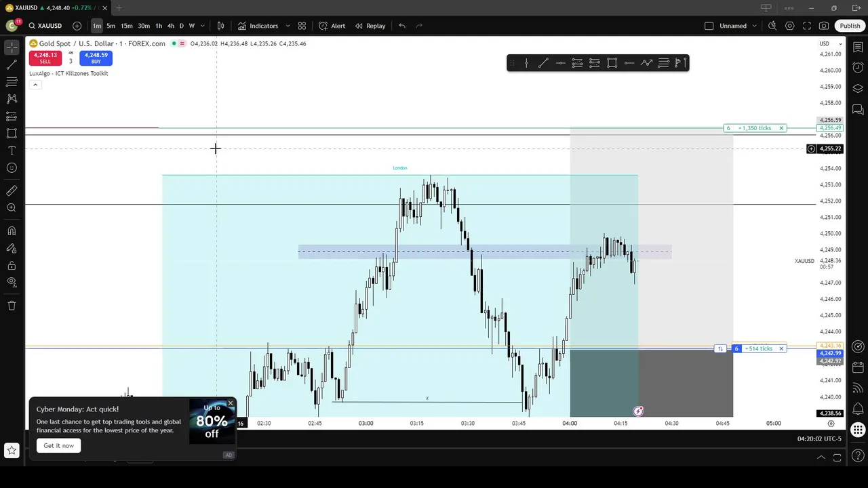The width and height of the screenshot is (868, 488).
Task: Open the Help Center question mark
Action: (x=858, y=455)
